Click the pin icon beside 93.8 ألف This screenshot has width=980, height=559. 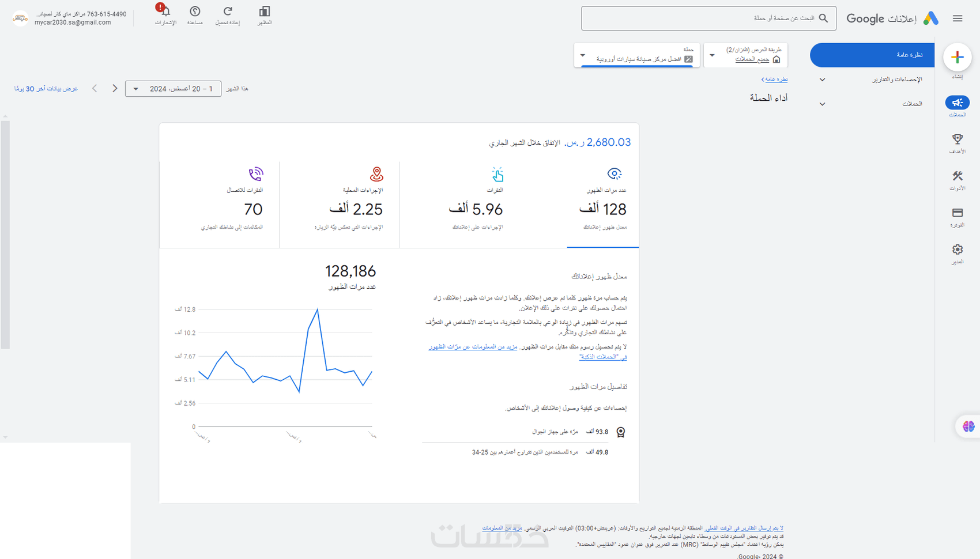(x=621, y=432)
